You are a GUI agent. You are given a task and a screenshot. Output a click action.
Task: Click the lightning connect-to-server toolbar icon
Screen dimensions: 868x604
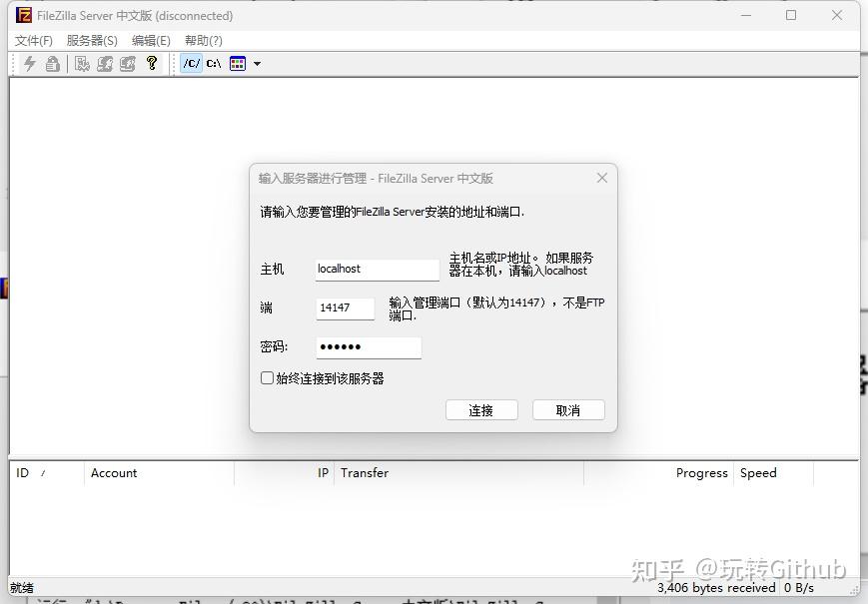pos(30,64)
